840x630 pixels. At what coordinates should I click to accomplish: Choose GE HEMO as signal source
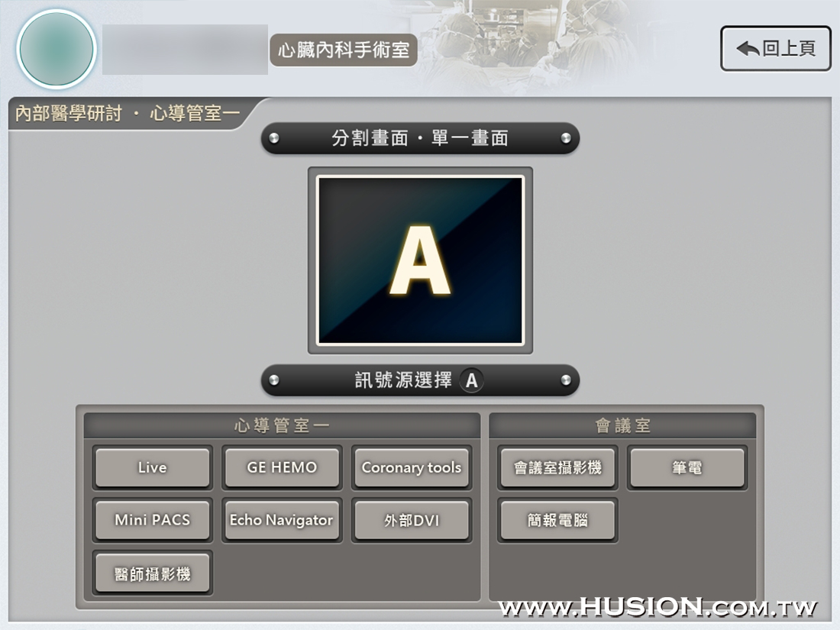point(282,467)
